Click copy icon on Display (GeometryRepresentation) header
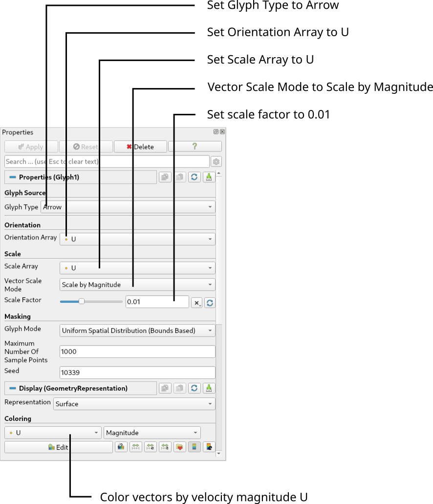The image size is (433, 504). [165, 388]
